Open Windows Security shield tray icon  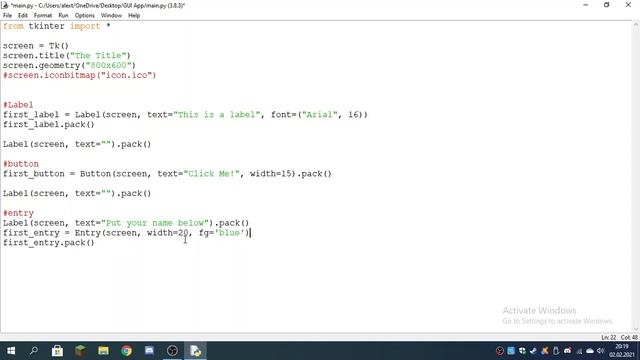(x=522, y=351)
